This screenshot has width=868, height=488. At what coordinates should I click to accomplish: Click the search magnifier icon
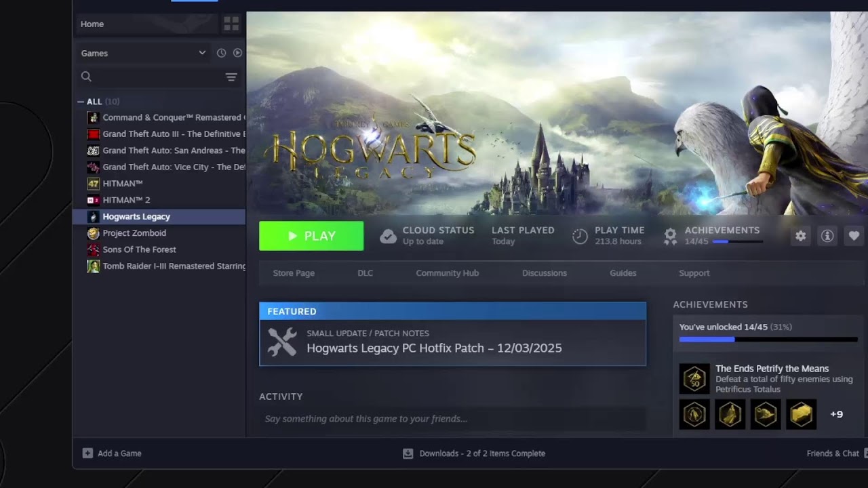click(x=86, y=77)
